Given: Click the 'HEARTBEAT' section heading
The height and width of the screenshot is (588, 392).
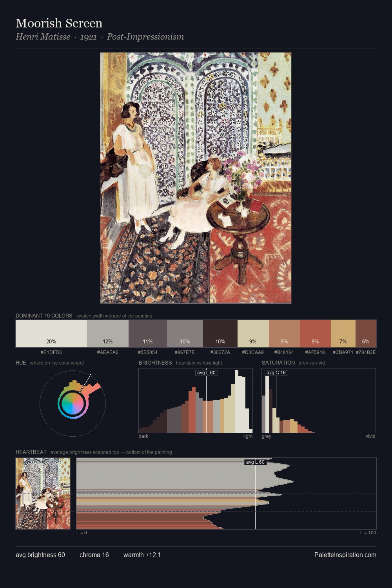Looking at the screenshot, I should 31,452.
